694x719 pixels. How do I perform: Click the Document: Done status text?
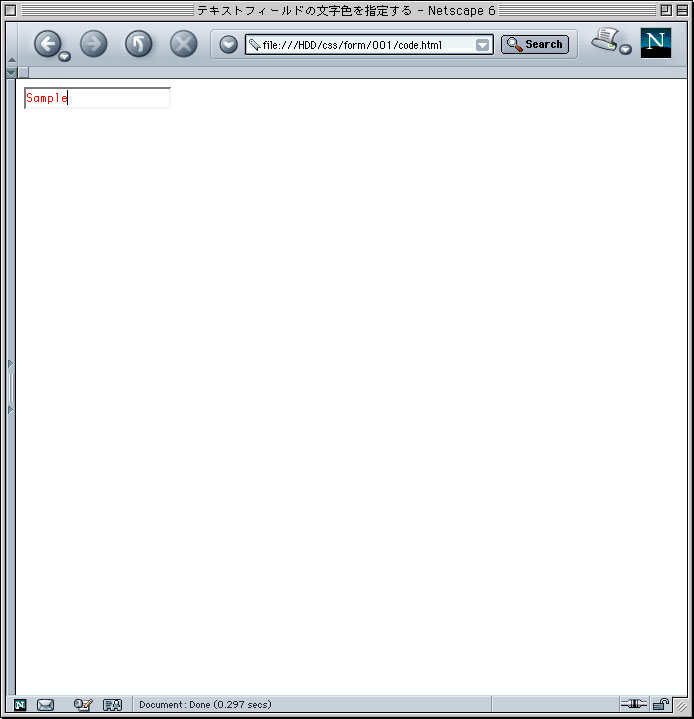[205, 704]
